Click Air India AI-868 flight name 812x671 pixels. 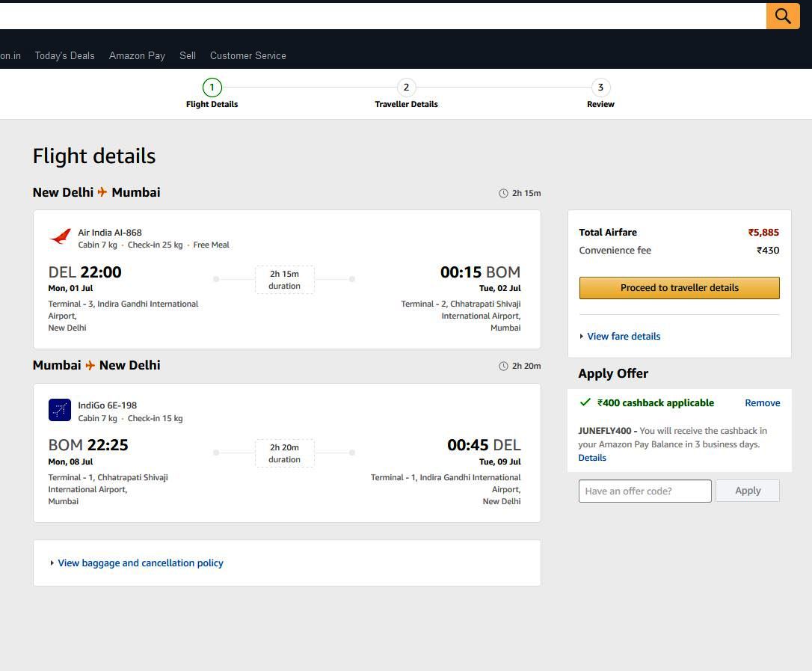(110, 233)
